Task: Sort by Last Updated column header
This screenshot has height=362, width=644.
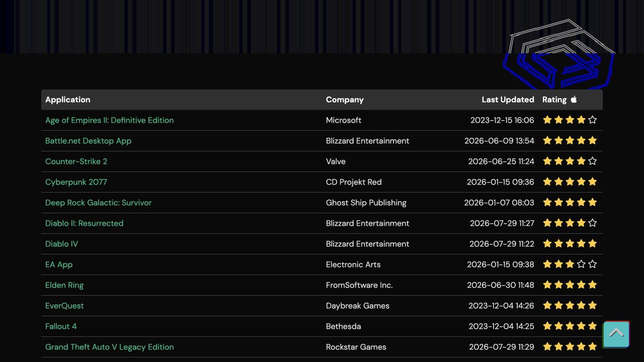Action: point(508,100)
